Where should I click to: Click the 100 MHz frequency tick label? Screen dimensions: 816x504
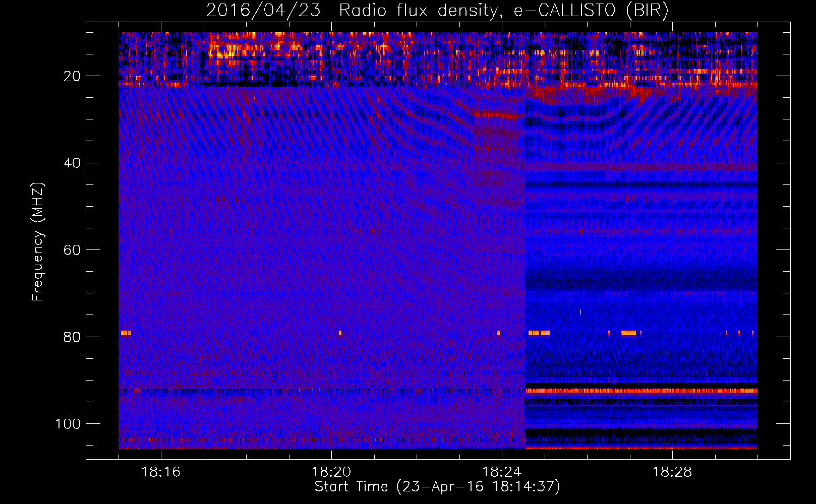pyautogui.click(x=68, y=424)
